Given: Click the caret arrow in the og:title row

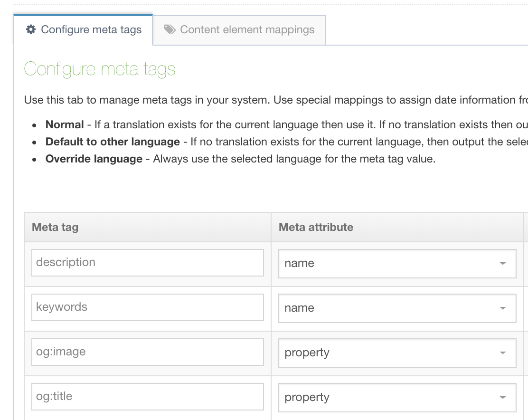Looking at the screenshot, I should point(503,398).
